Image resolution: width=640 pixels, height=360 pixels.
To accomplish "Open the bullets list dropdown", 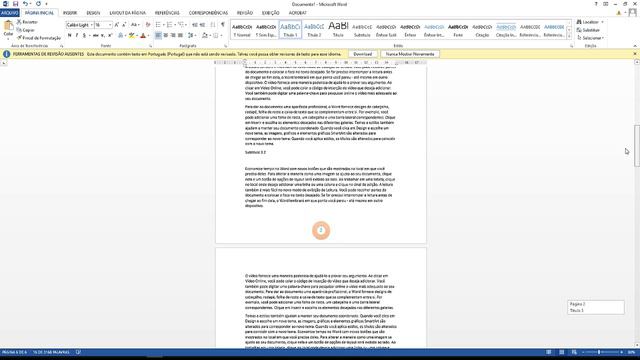I will (x=163, y=25).
